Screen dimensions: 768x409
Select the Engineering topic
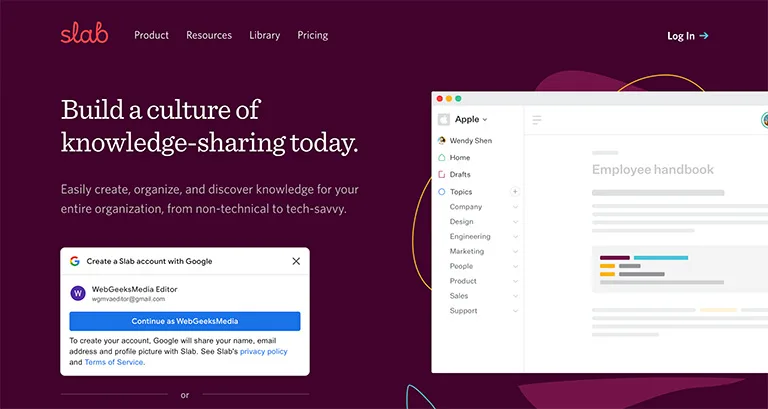coord(470,236)
